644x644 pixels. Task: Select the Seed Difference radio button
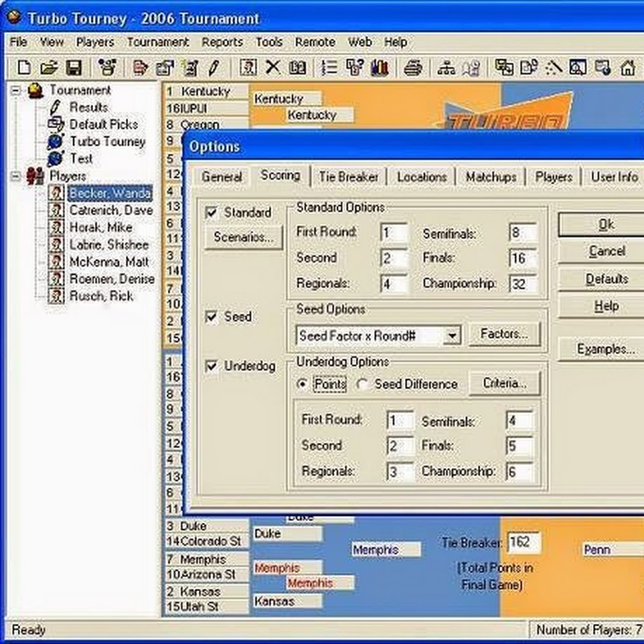pyautogui.click(x=362, y=384)
